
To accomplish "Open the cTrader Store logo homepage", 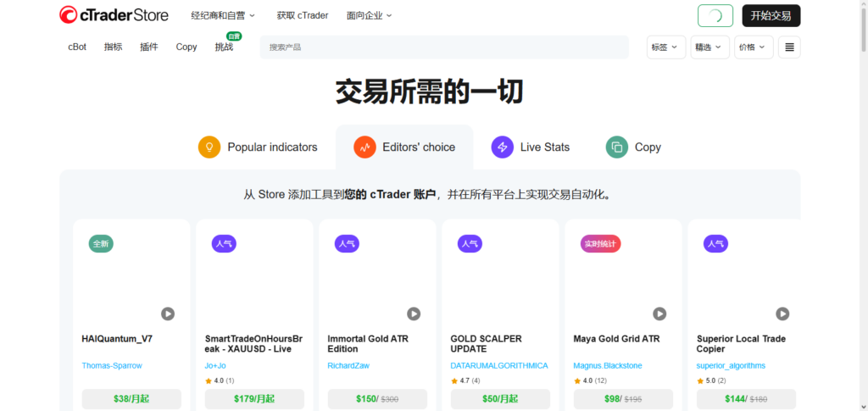I will [114, 15].
